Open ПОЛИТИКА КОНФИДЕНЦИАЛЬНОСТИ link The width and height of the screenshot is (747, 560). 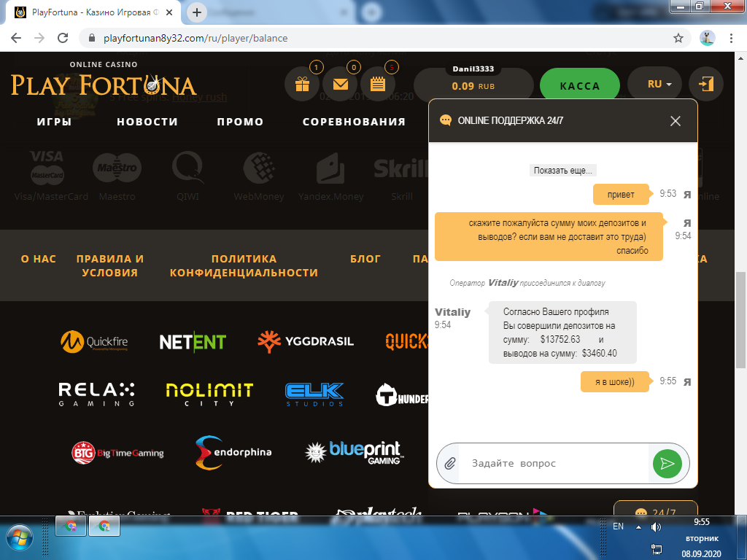coord(244,265)
